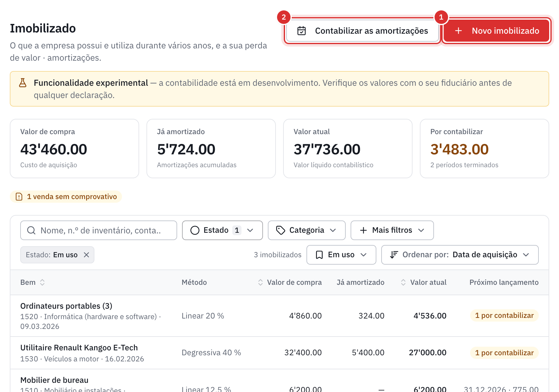Open the 1 venda sem comprovativo notice
Screen dimensions: 559x392
click(x=66, y=197)
